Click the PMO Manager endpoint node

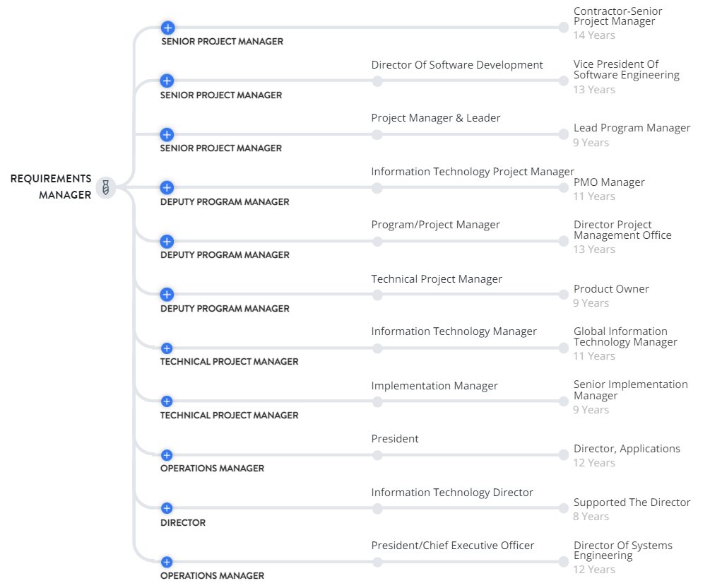click(x=563, y=187)
